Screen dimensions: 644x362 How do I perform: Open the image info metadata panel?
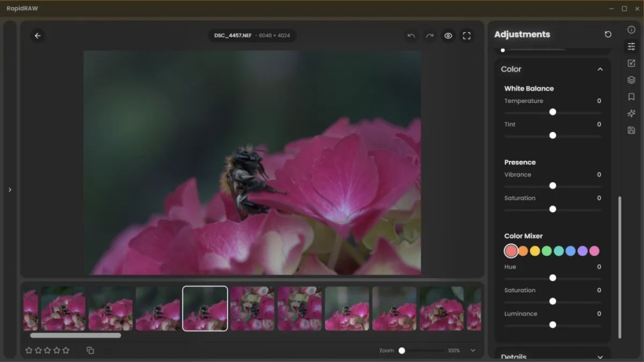[x=631, y=30]
